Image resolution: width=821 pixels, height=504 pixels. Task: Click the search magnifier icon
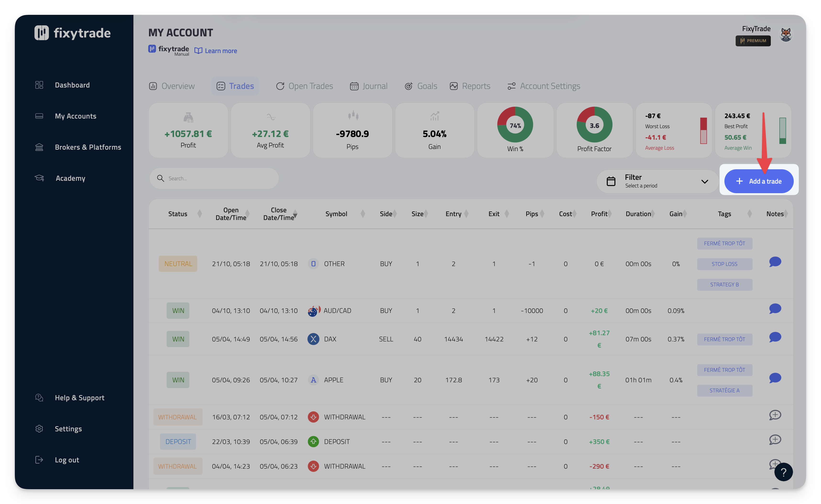tap(160, 178)
